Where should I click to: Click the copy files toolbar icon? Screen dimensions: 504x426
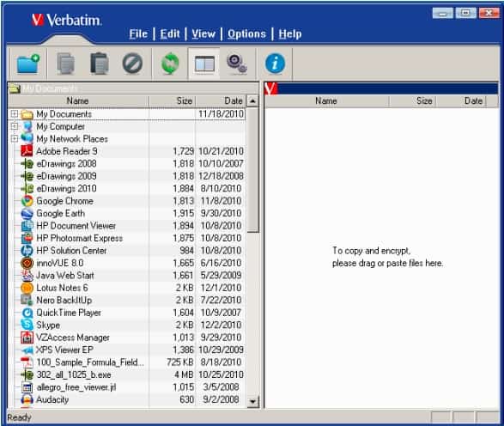66,64
